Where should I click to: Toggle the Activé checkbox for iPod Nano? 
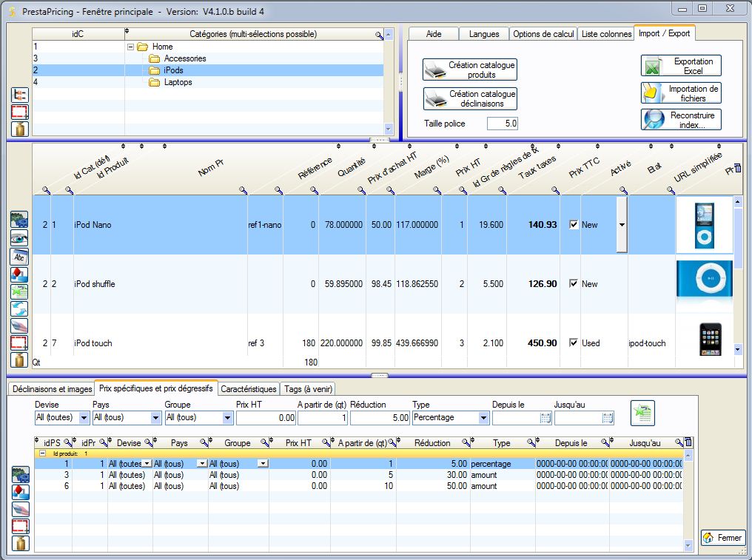[574, 224]
